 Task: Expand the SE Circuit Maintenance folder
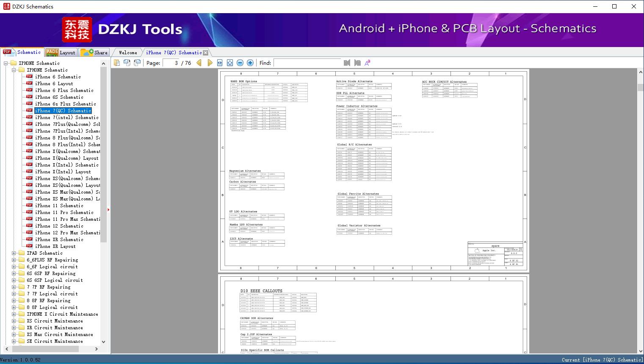tap(14, 341)
